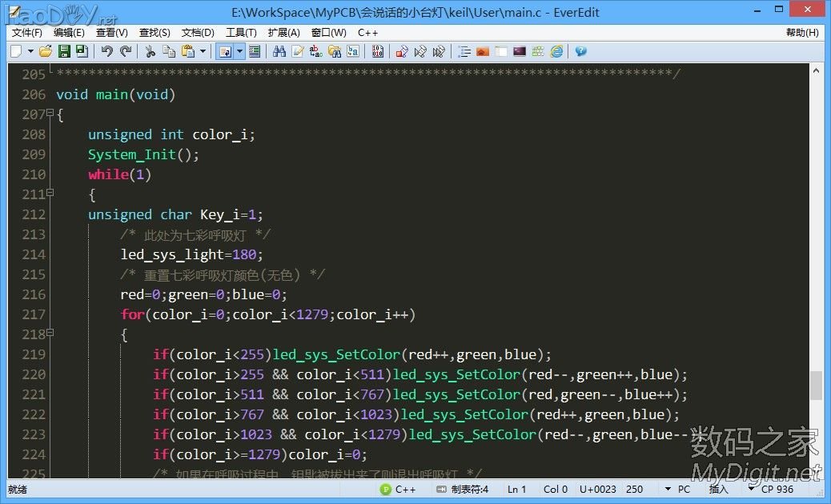Open the 工具(T) menu
The image size is (831, 504).
click(241, 33)
